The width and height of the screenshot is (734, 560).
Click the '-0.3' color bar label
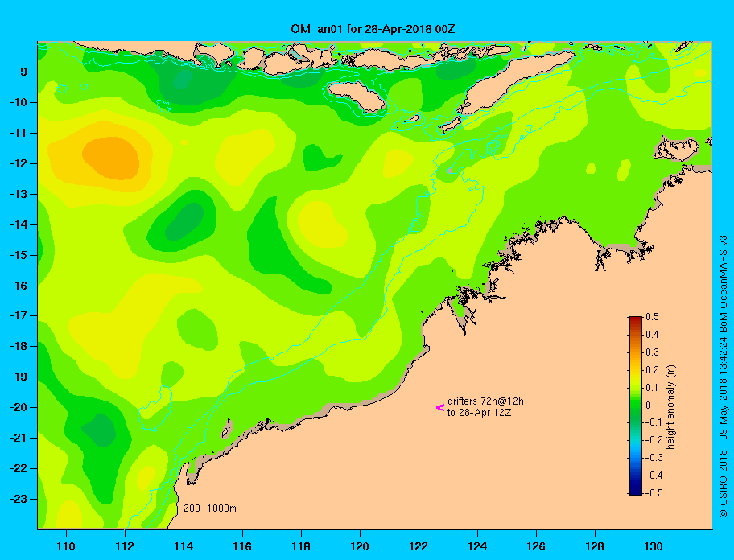point(654,458)
